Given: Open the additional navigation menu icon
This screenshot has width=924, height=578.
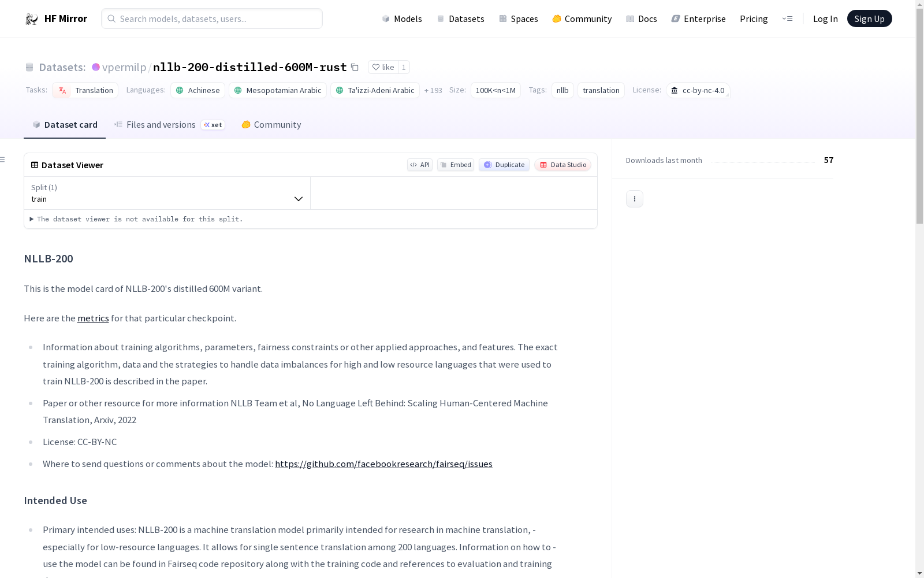Looking at the screenshot, I should coord(787,18).
